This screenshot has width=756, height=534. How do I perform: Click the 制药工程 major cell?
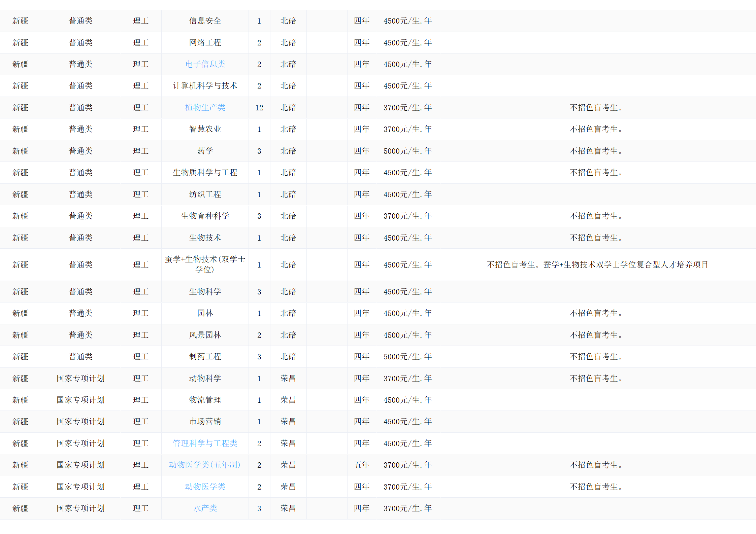[x=205, y=356]
